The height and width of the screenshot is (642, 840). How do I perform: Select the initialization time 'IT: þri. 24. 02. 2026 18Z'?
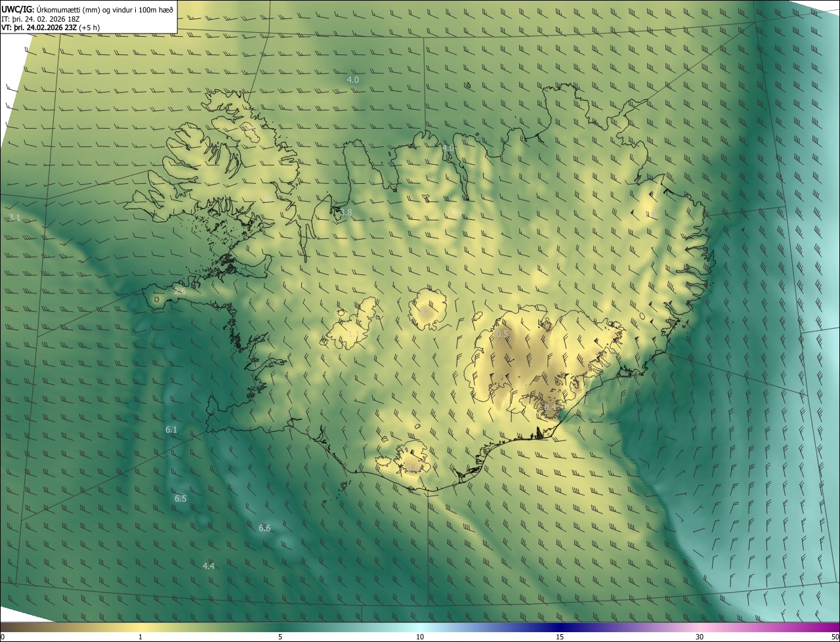tap(41, 19)
